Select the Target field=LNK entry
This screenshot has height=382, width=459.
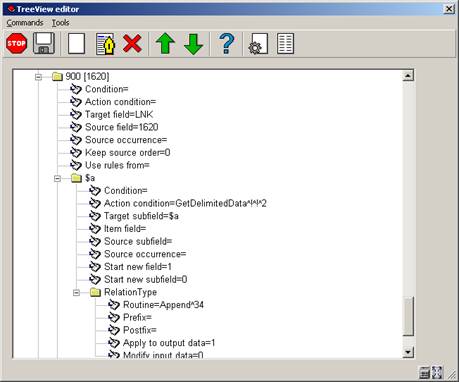119,115
